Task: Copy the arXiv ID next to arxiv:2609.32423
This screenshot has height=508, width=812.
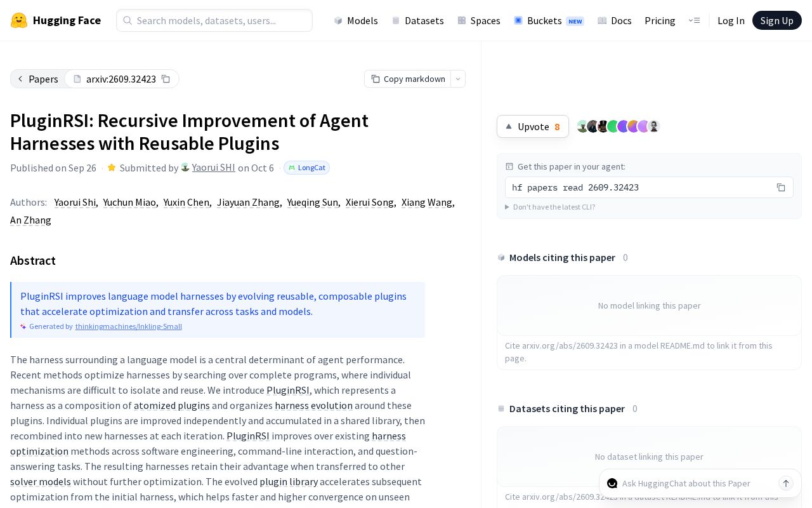Action: coord(166,79)
